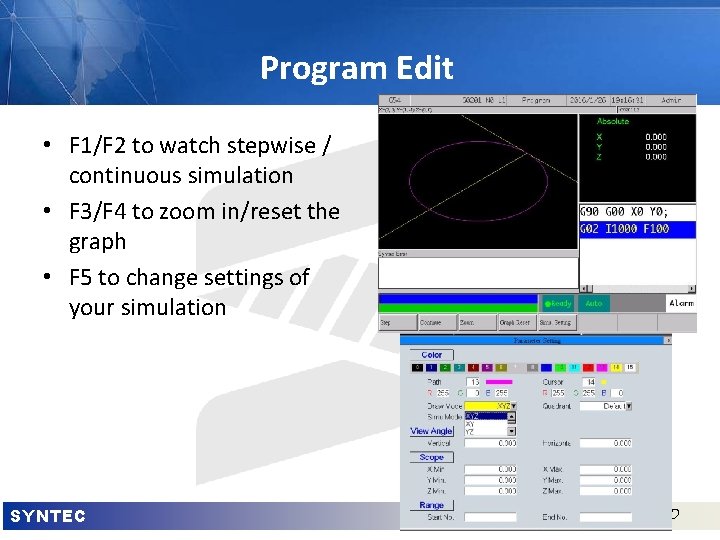Screen dimensions: 720x540
Task: Click the End No. range field
Action: (x=606, y=518)
